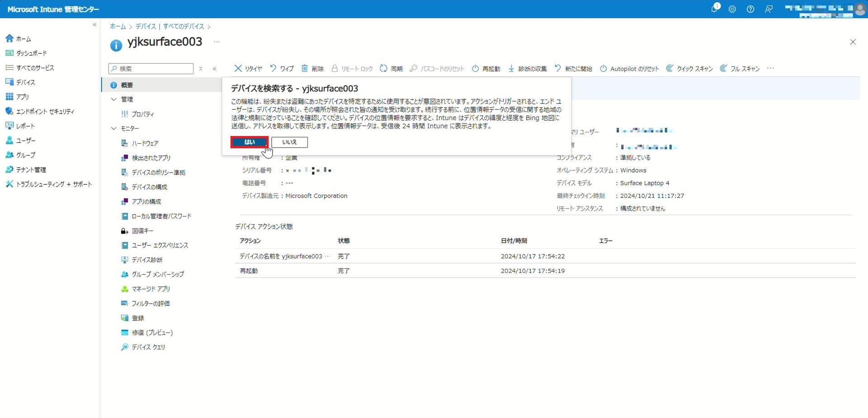Close the device blade with X
868x418 pixels.
[853, 42]
